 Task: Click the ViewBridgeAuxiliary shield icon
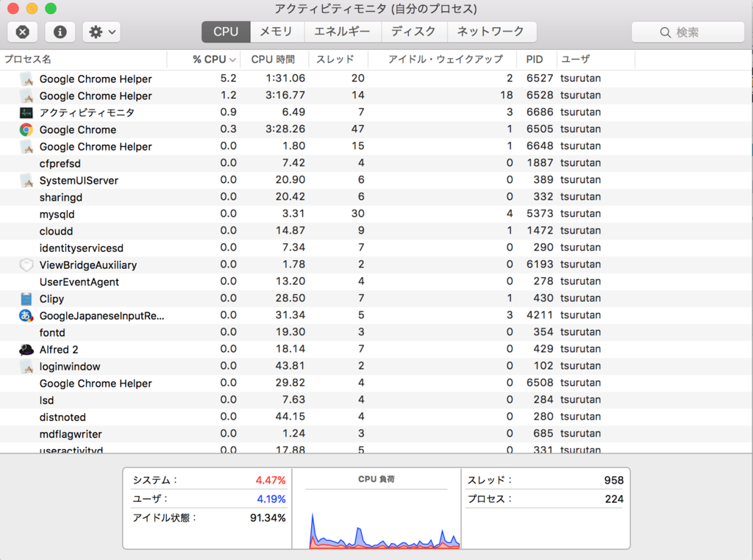[26, 265]
